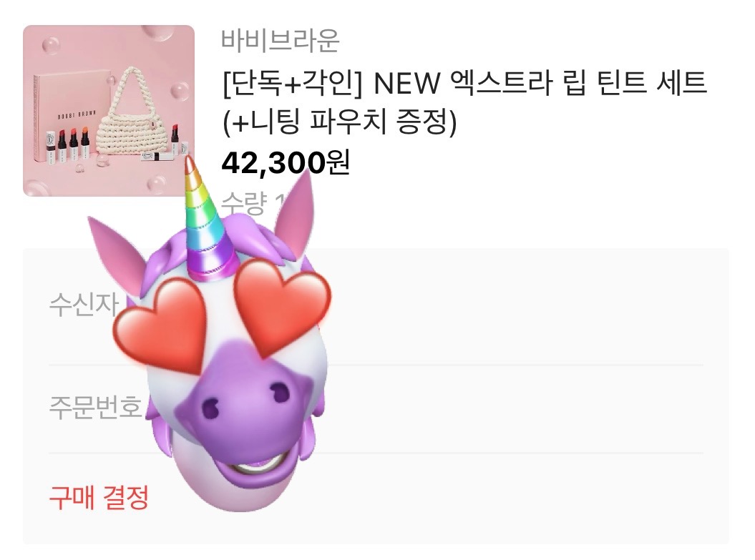Tap the red 구매 결정 label
The height and width of the screenshot is (560, 755).
point(98,498)
